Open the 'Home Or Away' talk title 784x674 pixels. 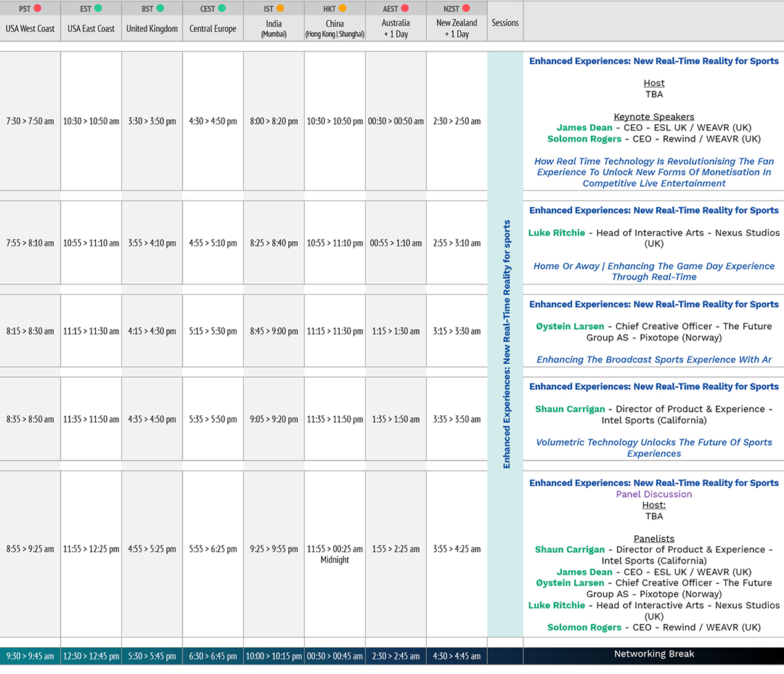point(654,271)
